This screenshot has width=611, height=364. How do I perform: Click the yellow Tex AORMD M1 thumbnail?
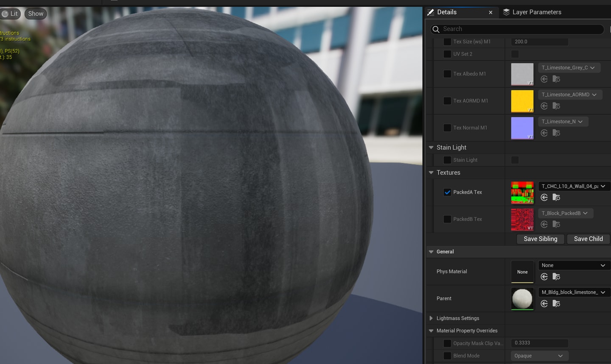click(x=522, y=101)
